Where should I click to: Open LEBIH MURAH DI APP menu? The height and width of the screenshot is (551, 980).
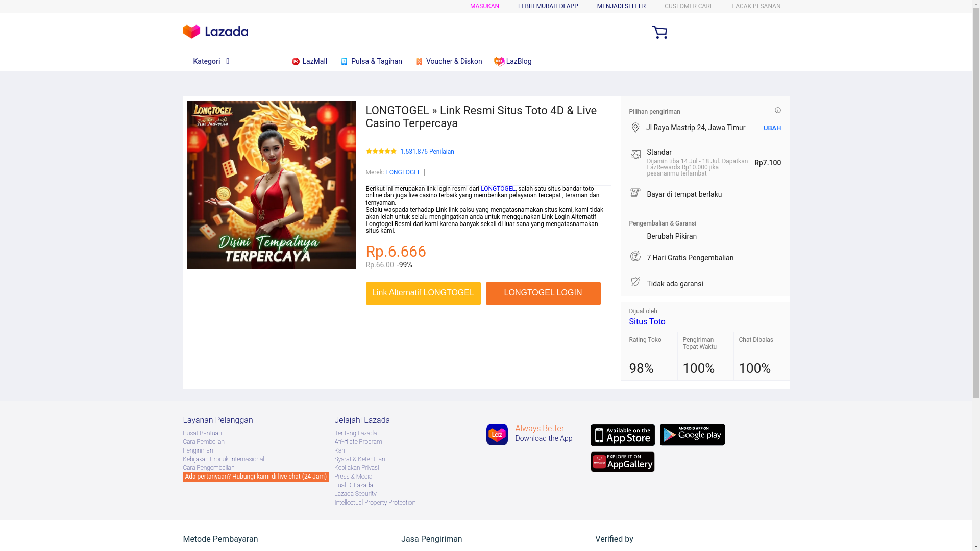click(x=548, y=6)
